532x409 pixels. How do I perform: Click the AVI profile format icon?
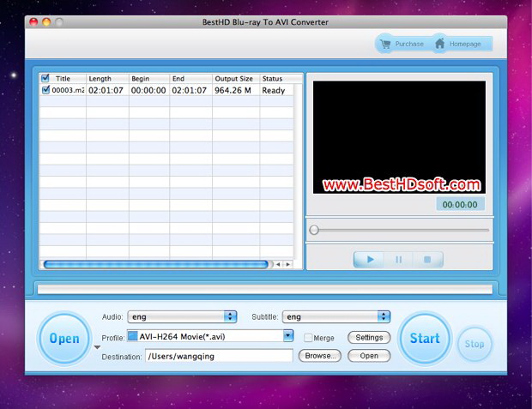click(132, 336)
